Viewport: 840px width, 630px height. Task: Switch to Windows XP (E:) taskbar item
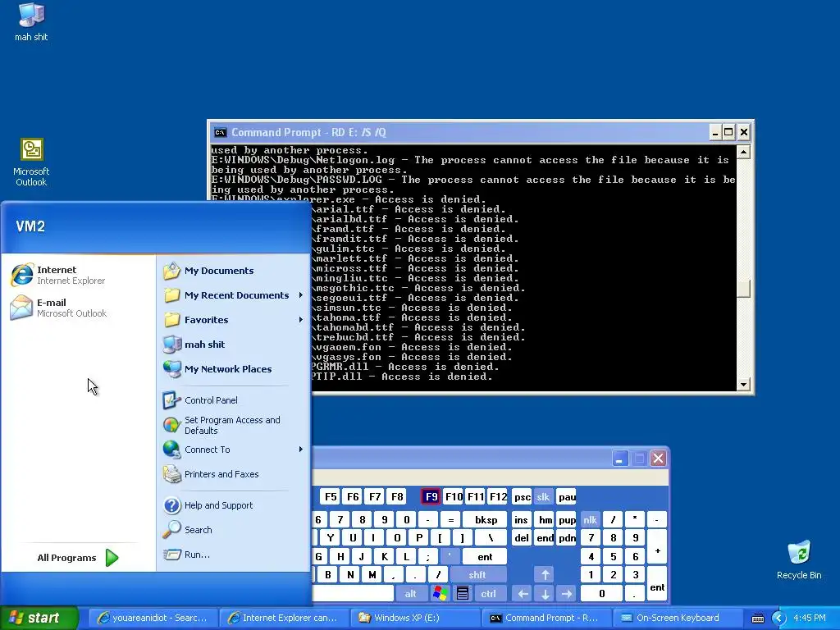[x=416, y=618]
